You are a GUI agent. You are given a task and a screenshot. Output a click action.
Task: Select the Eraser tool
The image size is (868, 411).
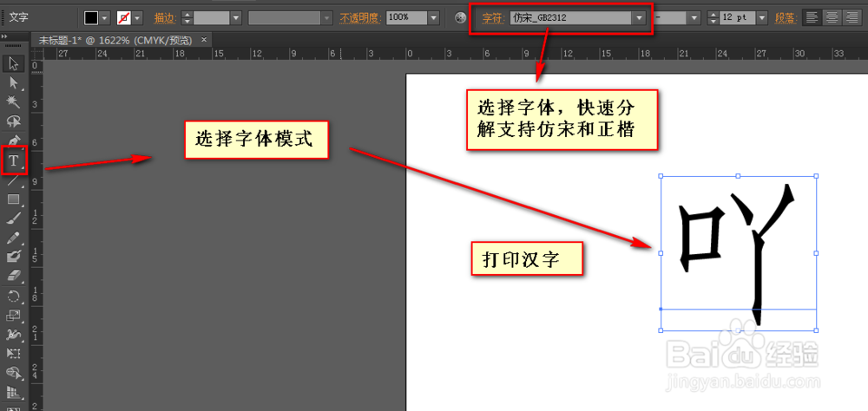(x=14, y=276)
